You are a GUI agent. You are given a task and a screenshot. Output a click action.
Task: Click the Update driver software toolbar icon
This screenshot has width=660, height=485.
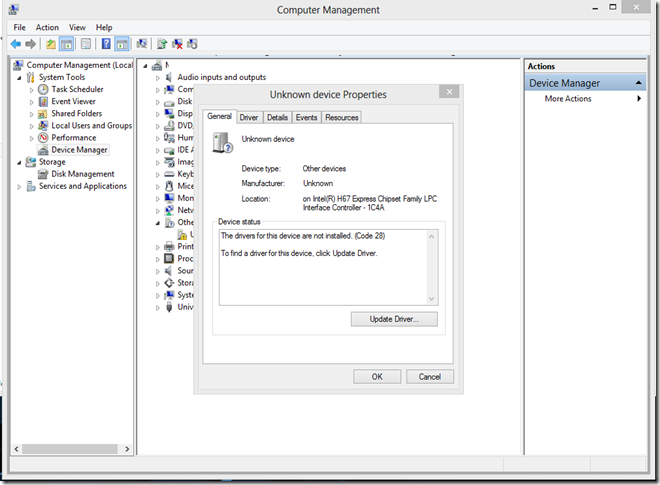pyautogui.click(x=161, y=44)
